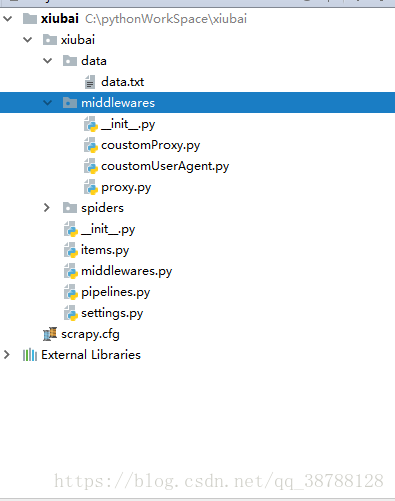The height and width of the screenshot is (501, 395).
Task: Select the proxy.py file name
Action: click(x=126, y=188)
